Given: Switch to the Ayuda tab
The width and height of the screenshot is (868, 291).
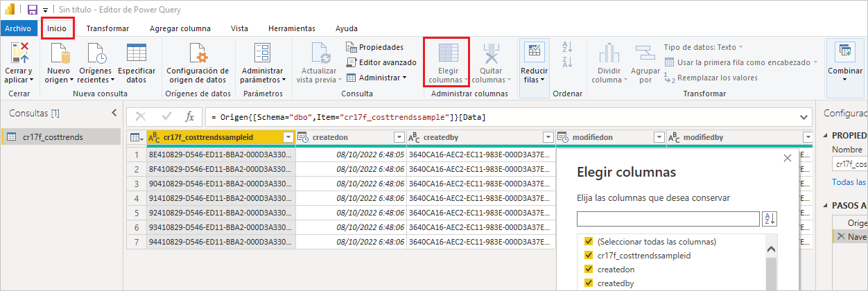Looking at the screenshot, I should 347,28.
